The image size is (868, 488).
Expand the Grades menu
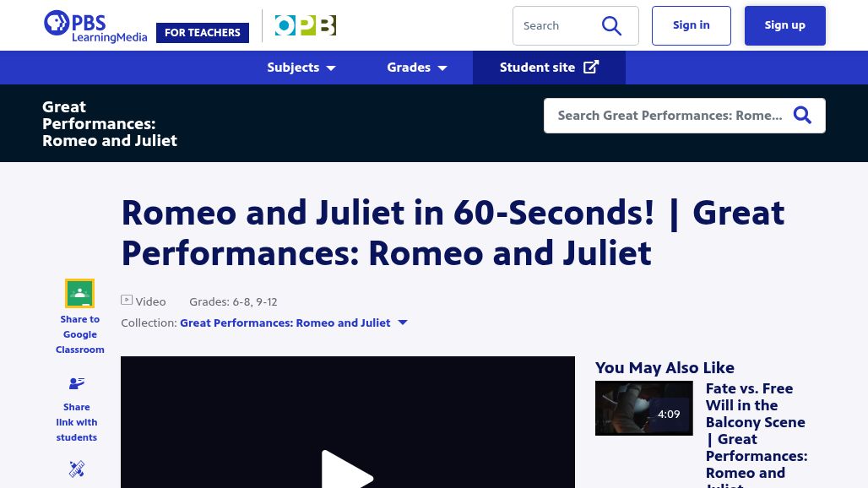click(x=417, y=68)
